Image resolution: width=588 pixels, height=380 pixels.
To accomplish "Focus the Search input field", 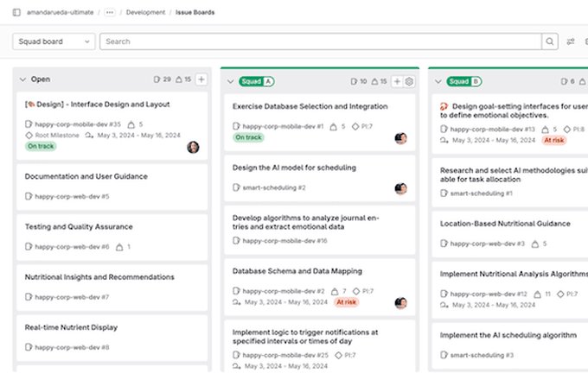I will pyautogui.click(x=321, y=41).
